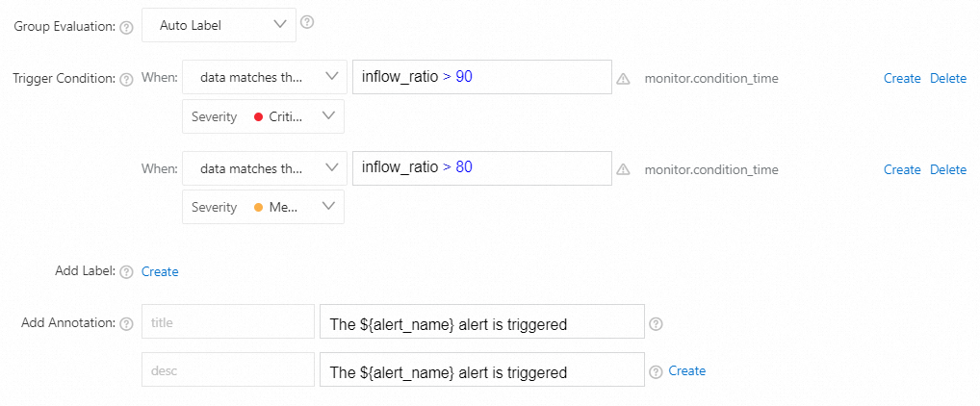
Task: Open the Medium severity dropdown
Action: click(x=263, y=207)
